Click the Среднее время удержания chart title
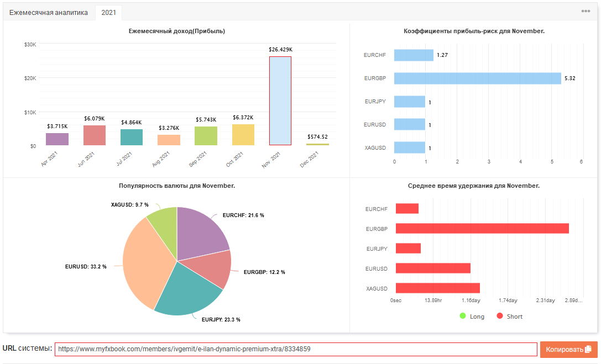The image size is (601, 364). click(474, 186)
